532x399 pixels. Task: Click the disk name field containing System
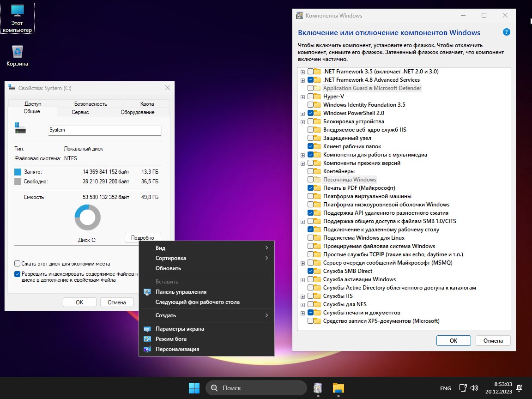pyautogui.click(x=104, y=130)
